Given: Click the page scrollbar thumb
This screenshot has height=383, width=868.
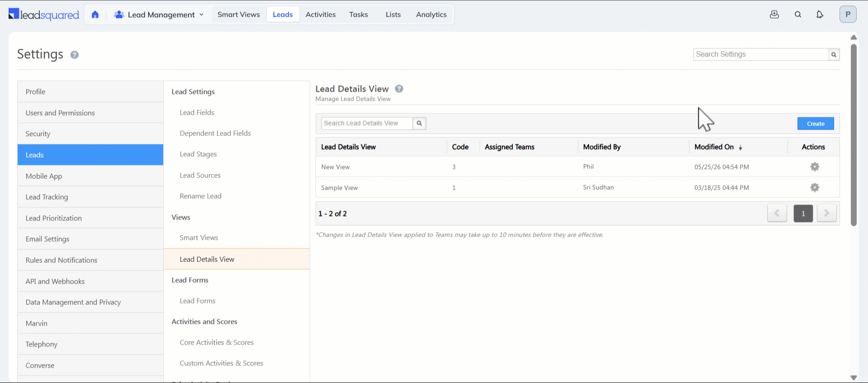Looking at the screenshot, I should [x=854, y=135].
